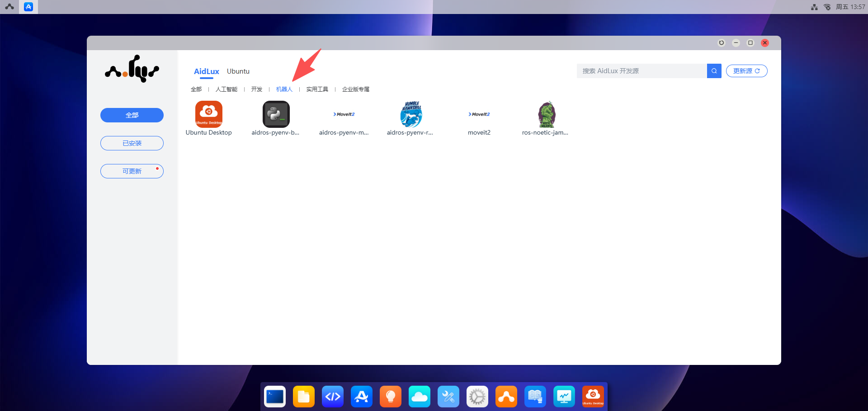Image resolution: width=868 pixels, height=411 pixels.
Task: Open the ros-noetic-jam... app icon
Action: tap(546, 114)
